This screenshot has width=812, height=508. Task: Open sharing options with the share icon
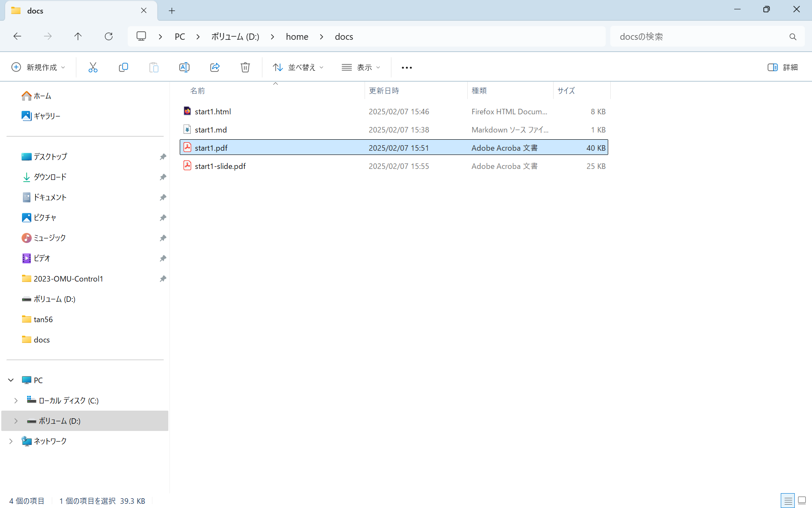point(215,67)
